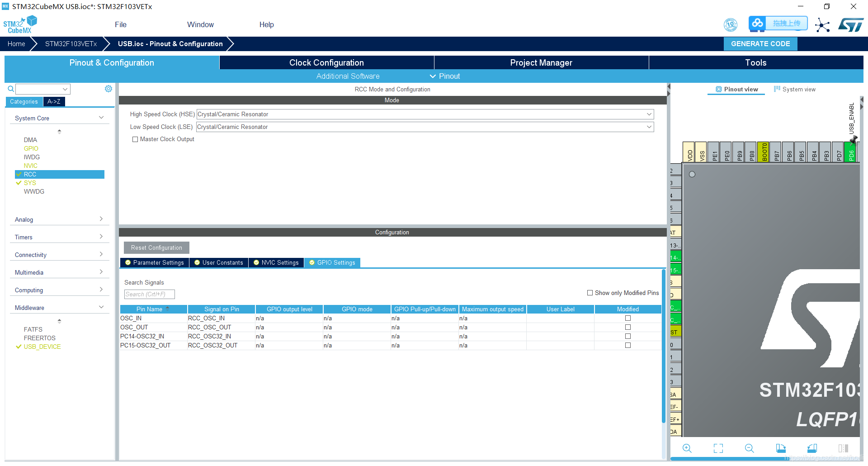Open the High Speed Clock (HSE) dropdown
The width and height of the screenshot is (868, 466).
pos(425,114)
